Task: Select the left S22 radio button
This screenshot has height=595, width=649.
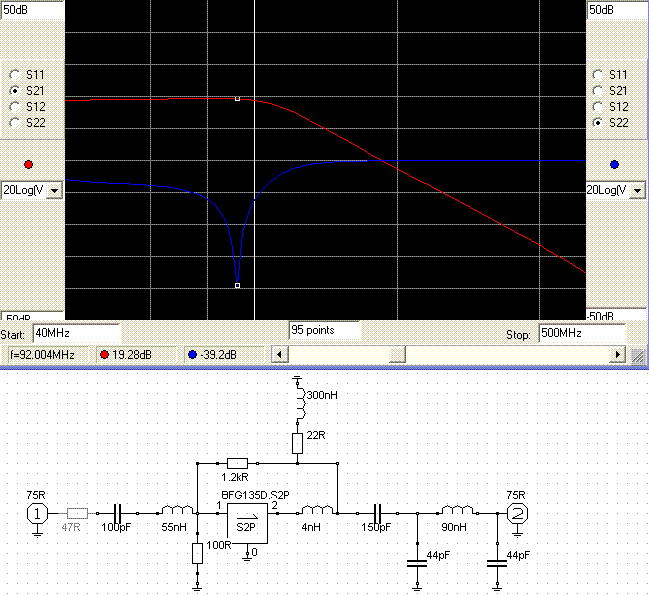Action: click(x=15, y=123)
